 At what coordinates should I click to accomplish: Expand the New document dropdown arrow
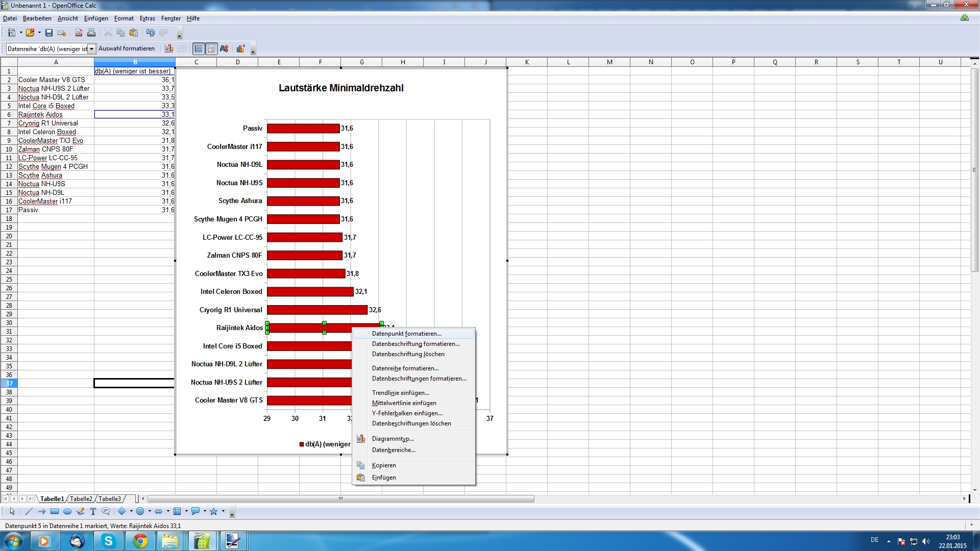click(21, 33)
